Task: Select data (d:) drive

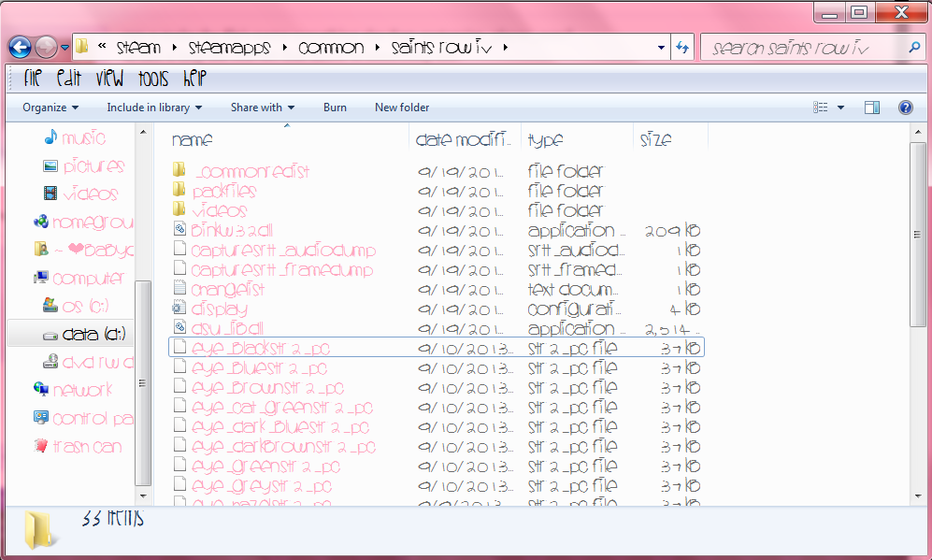Action: [x=71, y=334]
